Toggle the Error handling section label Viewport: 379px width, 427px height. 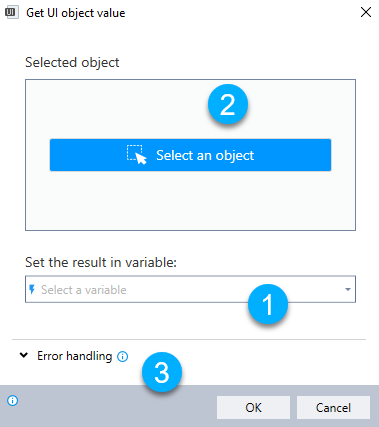pyautogui.click(x=74, y=356)
